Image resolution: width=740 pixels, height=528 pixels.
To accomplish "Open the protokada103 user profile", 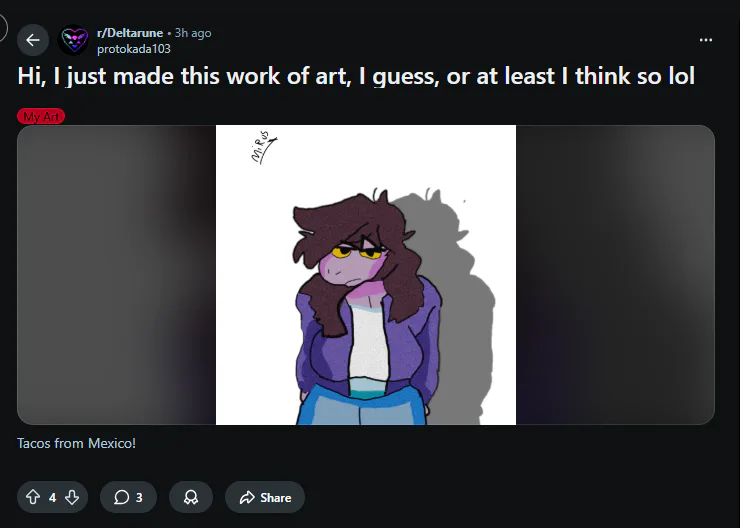I will (x=133, y=48).
